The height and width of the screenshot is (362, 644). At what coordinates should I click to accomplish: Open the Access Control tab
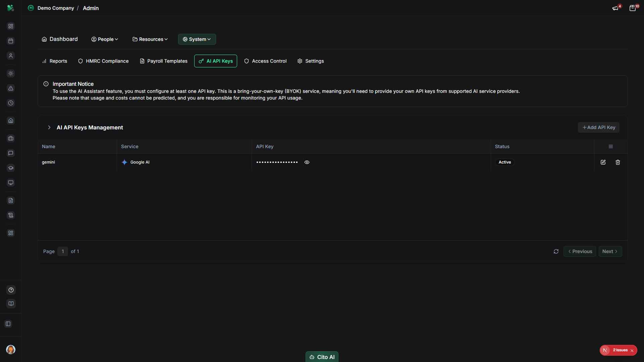pyautogui.click(x=265, y=61)
